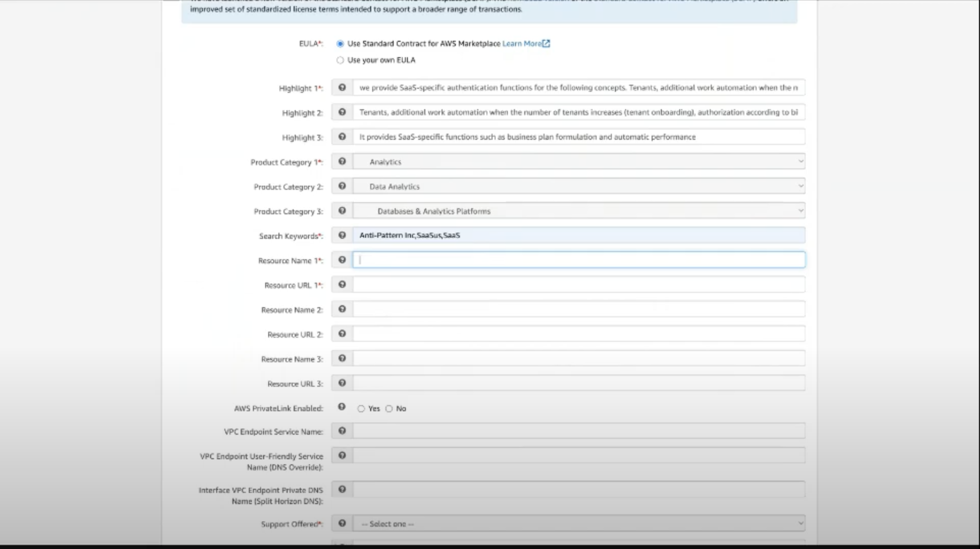The width and height of the screenshot is (980, 549).
Task: Open Support Offered Select one dropdown
Action: pyautogui.click(x=579, y=523)
